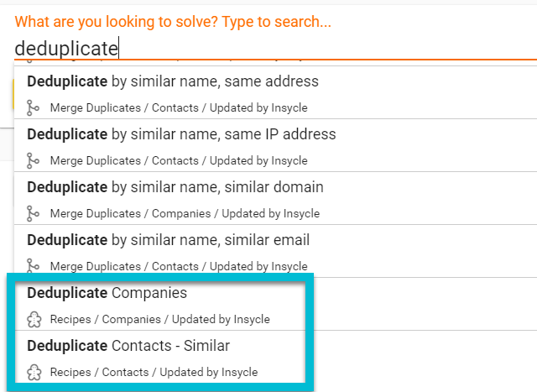
Task: Choose 'Deduplicate by similar name, similar email' result
Action: click(275, 251)
